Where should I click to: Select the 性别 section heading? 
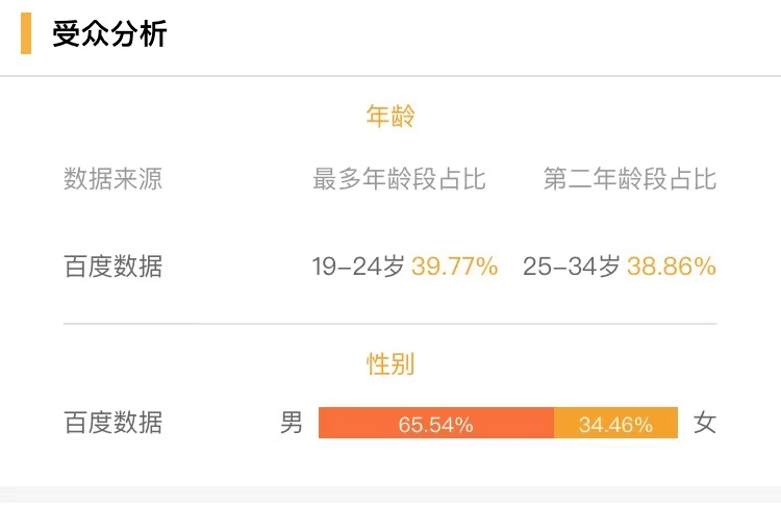(390, 364)
